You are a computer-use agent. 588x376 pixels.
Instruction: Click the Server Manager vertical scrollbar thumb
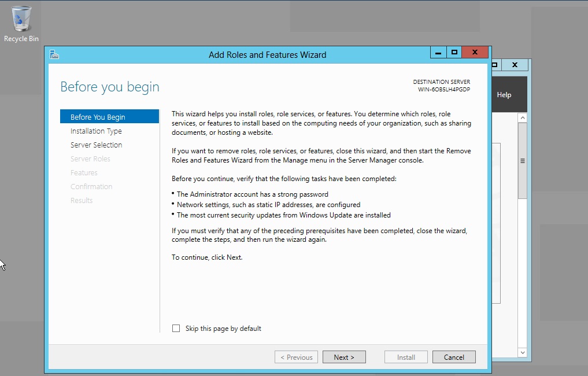coord(522,161)
